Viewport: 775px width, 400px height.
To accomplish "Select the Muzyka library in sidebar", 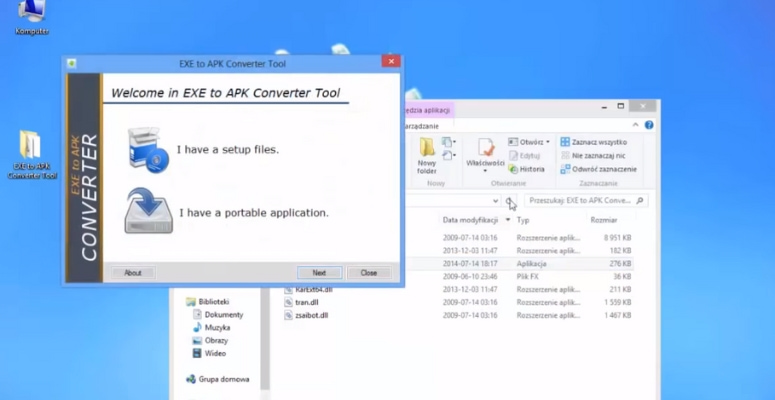I will 217,327.
